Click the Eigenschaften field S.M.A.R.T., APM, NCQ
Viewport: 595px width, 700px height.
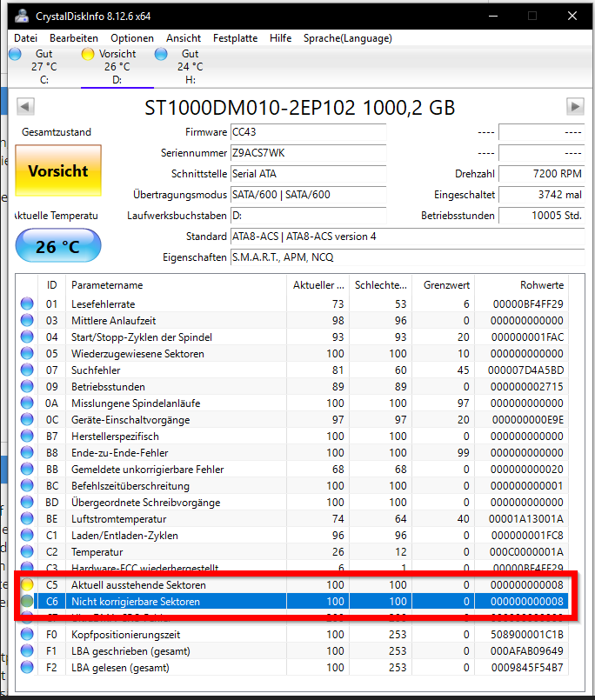click(407, 257)
